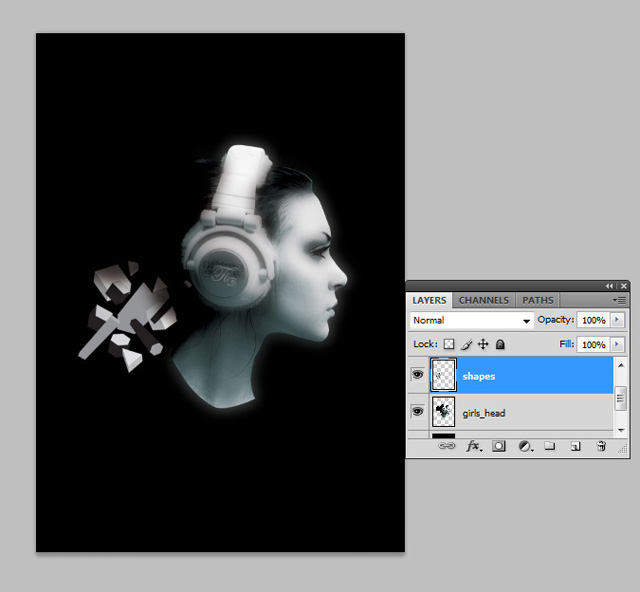Open the Layers panel options menu

click(620, 300)
